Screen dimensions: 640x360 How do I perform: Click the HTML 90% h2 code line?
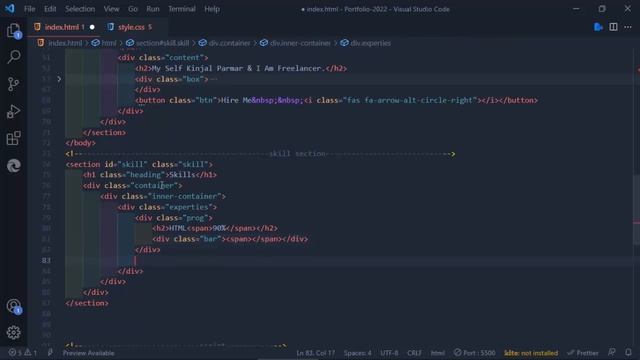[215, 228]
